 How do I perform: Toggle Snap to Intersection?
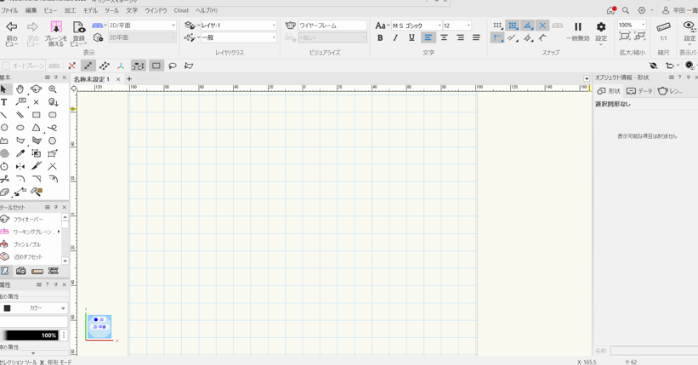[x=542, y=26]
